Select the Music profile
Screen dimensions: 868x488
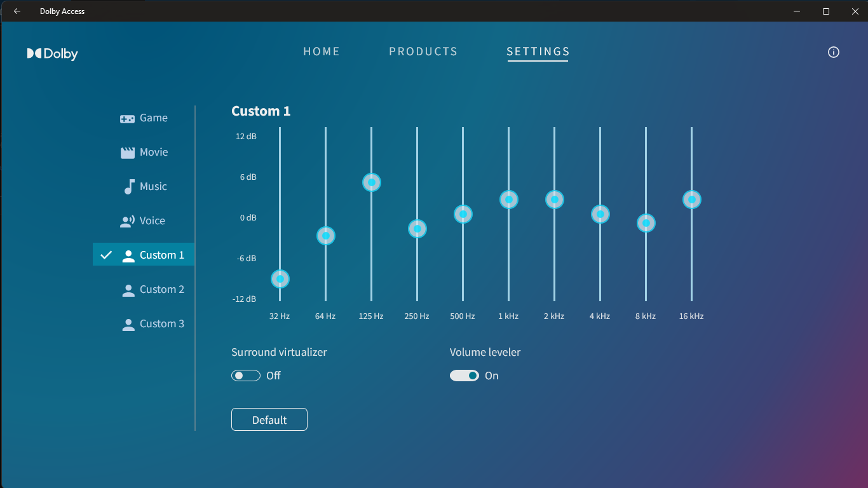(144, 186)
